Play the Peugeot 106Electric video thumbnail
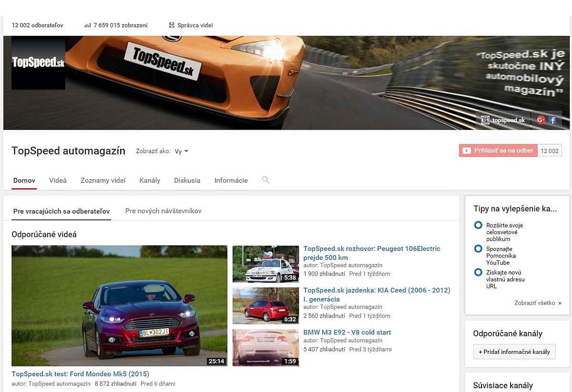Viewport: 572px width, 392px height. click(266, 264)
